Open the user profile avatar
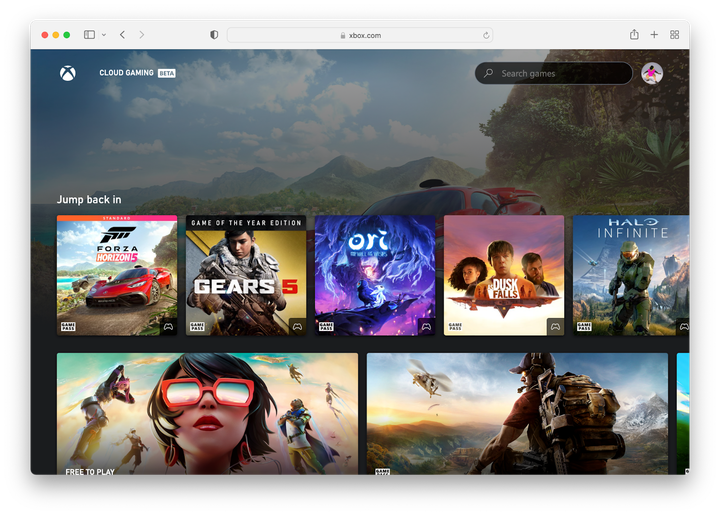 652,73
